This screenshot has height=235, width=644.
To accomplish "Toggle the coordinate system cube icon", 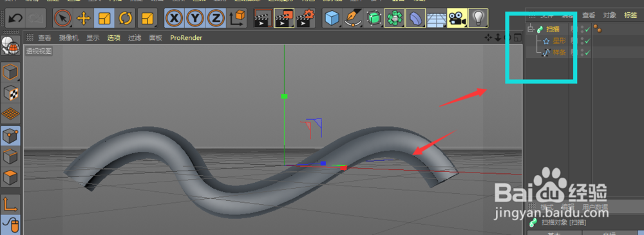I will [237, 18].
